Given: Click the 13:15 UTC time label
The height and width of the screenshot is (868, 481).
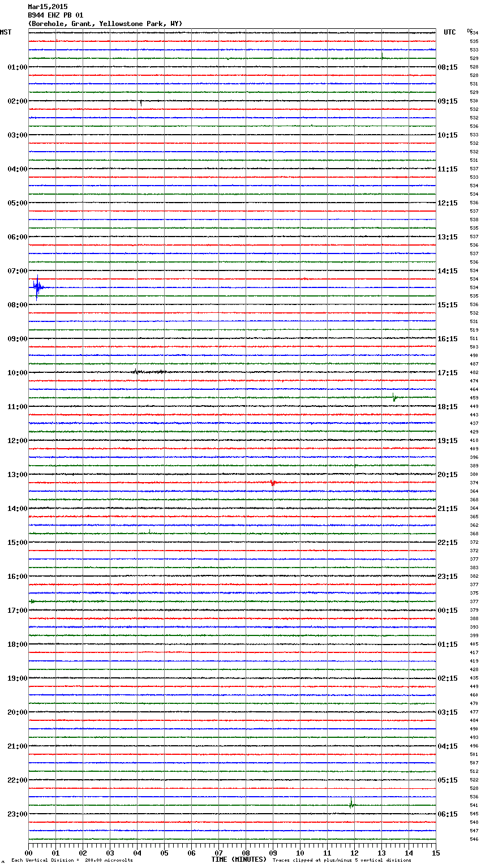Looking at the screenshot, I should pyautogui.click(x=448, y=237).
